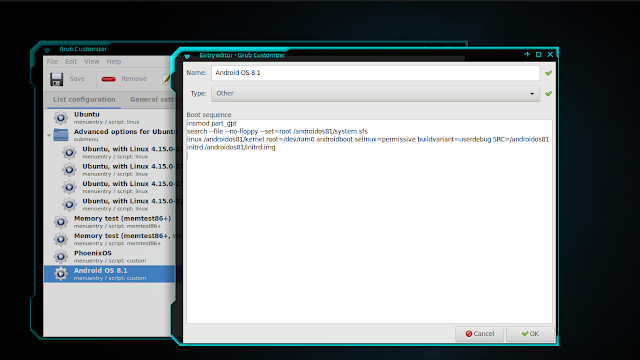Confirm with the OK button
The width and height of the screenshot is (640, 360).
point(530,334)
